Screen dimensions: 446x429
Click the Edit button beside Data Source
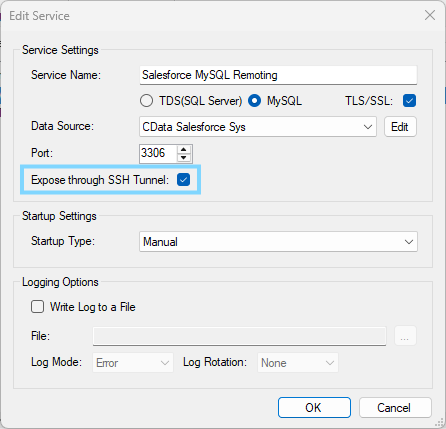point(400,127)
